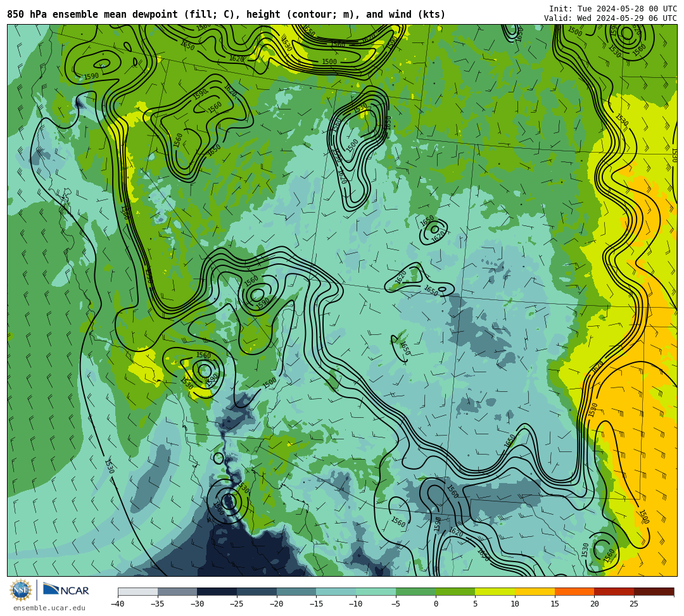Click the Init: Tue 2024-05-28 00 UTC text
The width and height of the screenshot is (684, 616).
(613, 9)
